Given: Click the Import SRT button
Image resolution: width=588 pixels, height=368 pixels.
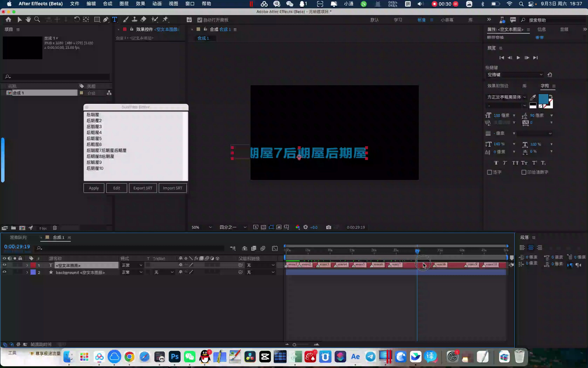Looking at the screenshot, I should [173, 188].
